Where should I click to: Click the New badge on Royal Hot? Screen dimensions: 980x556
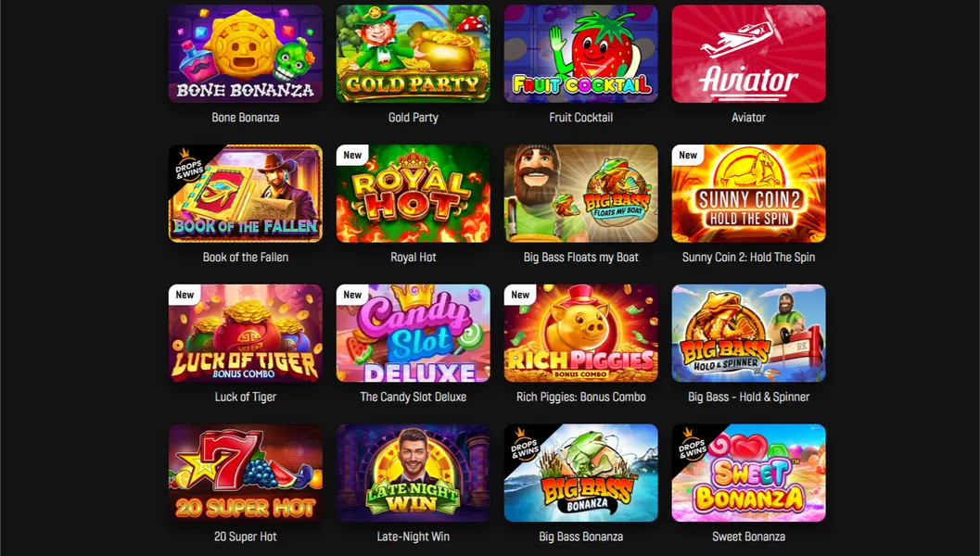(x=352, y=155)
